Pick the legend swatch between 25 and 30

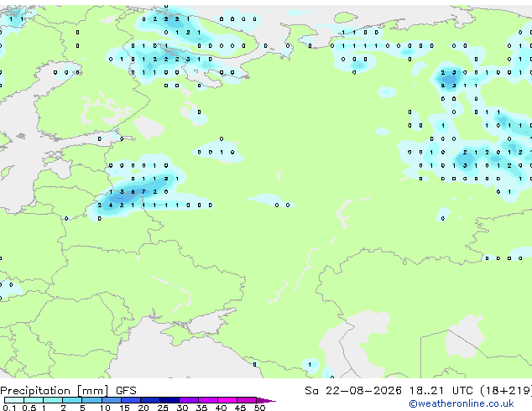click(x=170, y=400)
